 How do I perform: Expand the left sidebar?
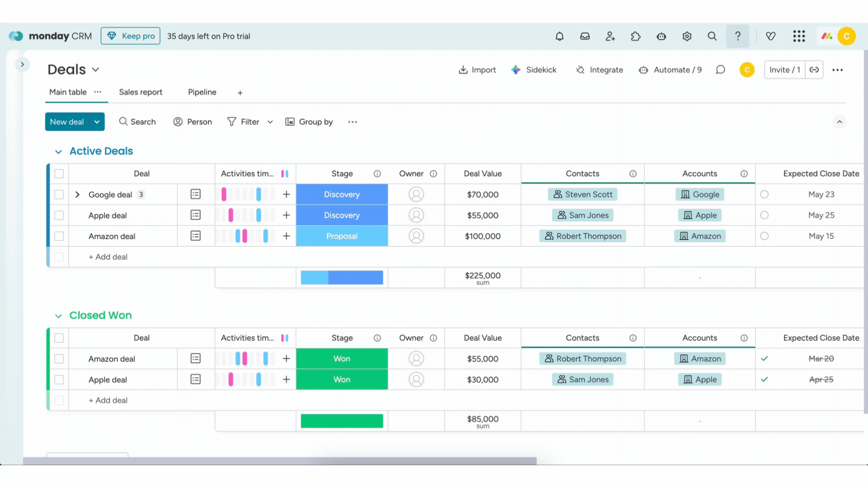22,65
